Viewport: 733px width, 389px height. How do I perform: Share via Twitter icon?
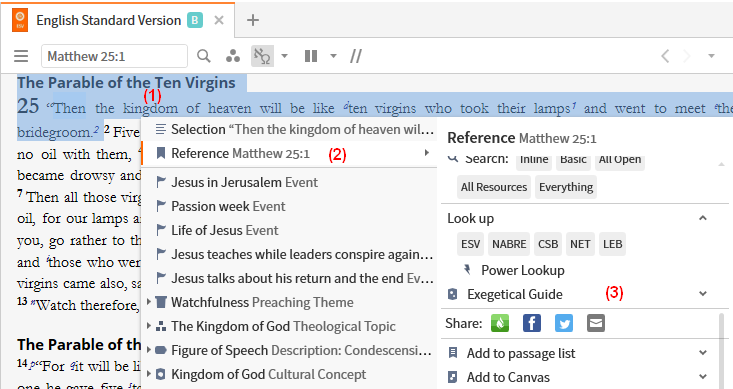[x=564, y=323]
